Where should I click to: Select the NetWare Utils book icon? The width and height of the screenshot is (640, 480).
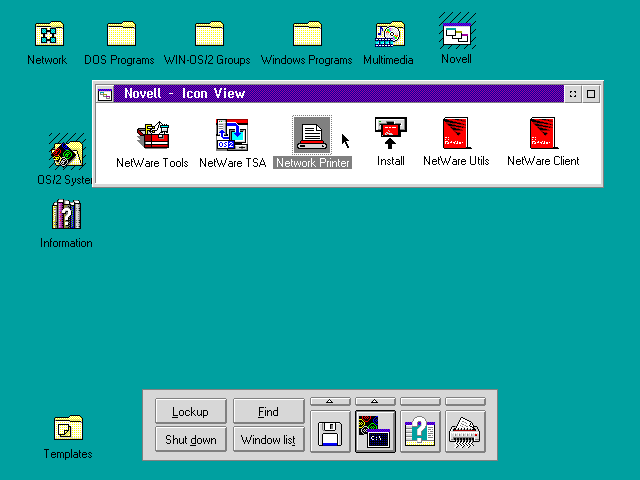click(456, 133)
